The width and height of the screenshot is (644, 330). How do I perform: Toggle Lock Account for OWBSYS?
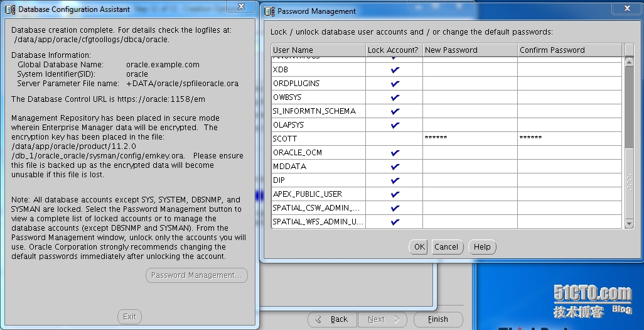(395, 97)
